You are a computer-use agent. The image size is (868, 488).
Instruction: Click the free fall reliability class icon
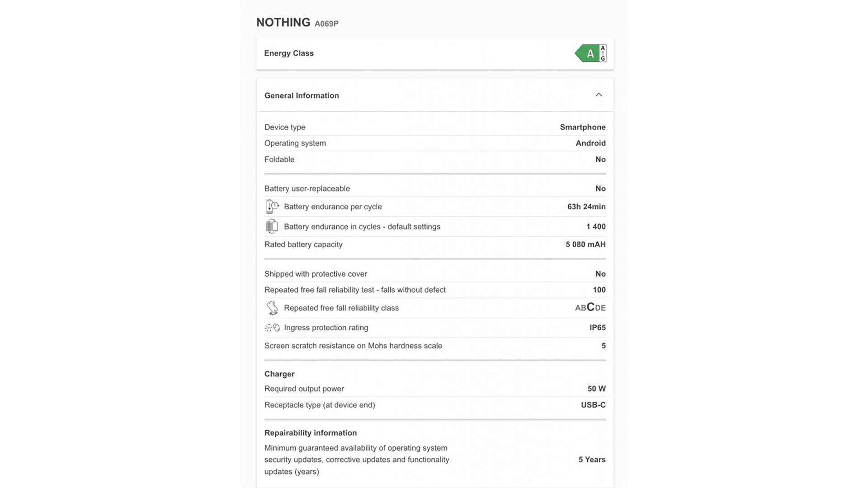click(x=272, y=308)
